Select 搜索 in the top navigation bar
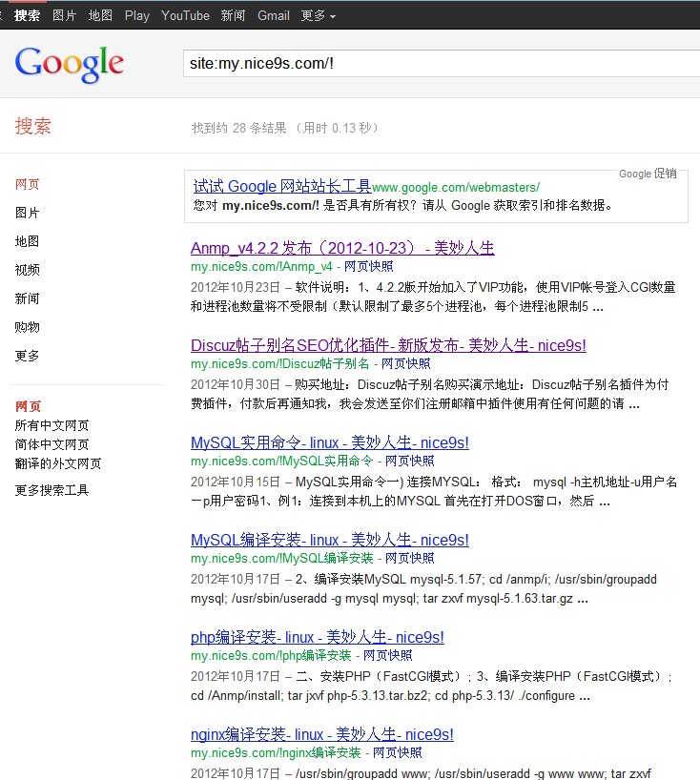Viewport: 700px width, 780px height. [27, 16]
